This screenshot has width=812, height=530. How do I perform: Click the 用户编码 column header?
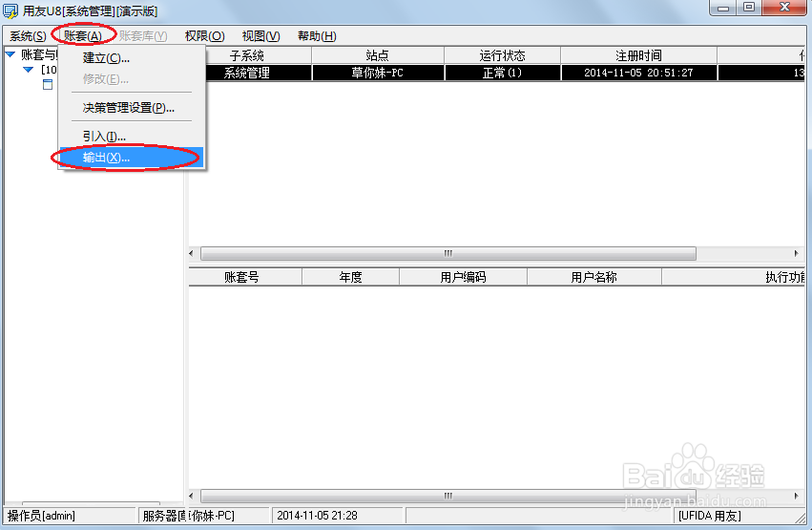pos(463,277)
